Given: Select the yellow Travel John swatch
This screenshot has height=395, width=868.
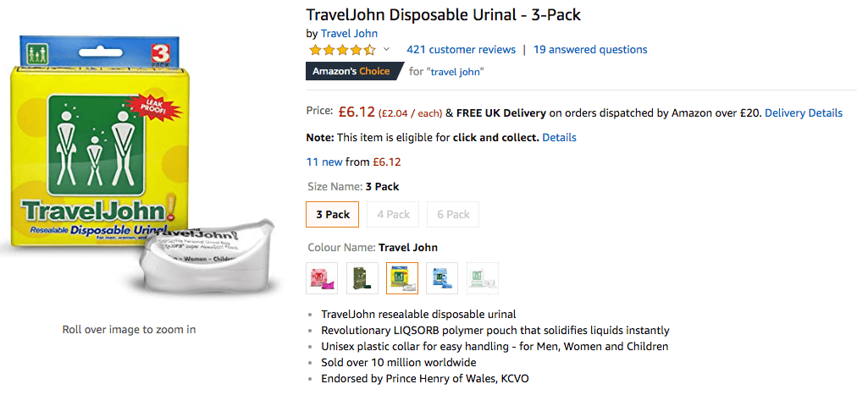Looking at the screenshot, I should point(401,278).
